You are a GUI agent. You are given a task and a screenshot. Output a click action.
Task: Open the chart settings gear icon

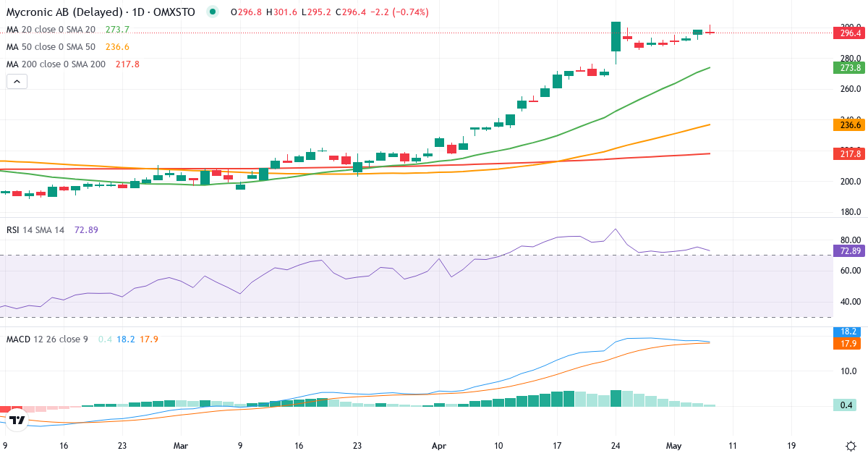point(851,445)
